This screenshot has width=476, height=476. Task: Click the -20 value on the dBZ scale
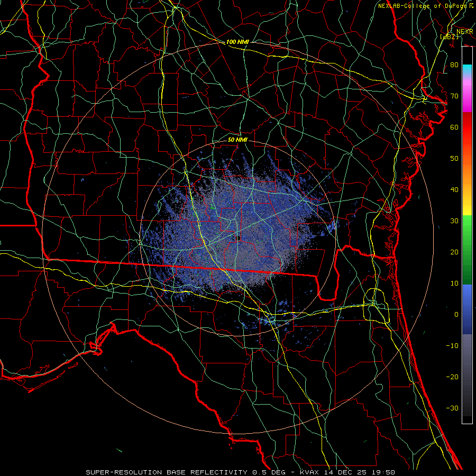tap(452, 377)
